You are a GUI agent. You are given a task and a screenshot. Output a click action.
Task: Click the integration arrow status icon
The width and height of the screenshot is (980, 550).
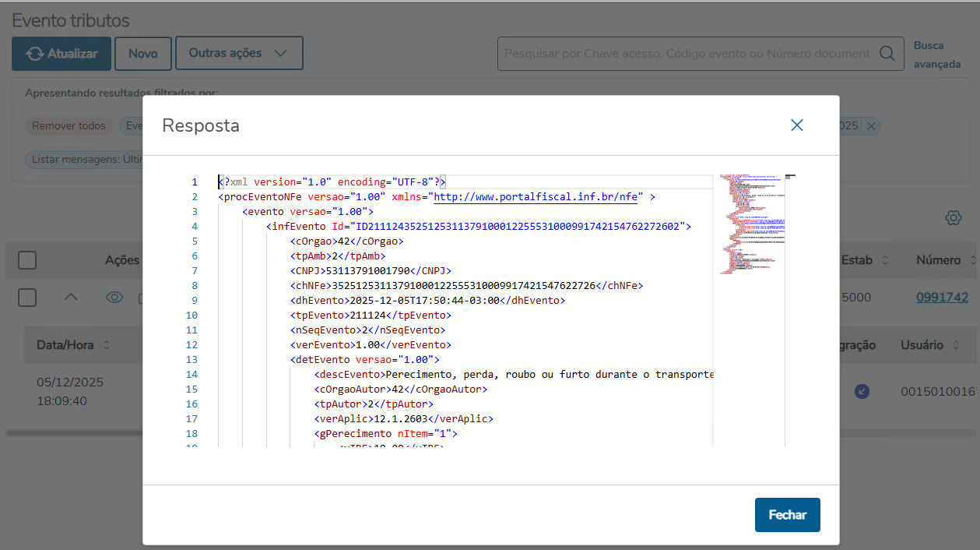[862, 392]
